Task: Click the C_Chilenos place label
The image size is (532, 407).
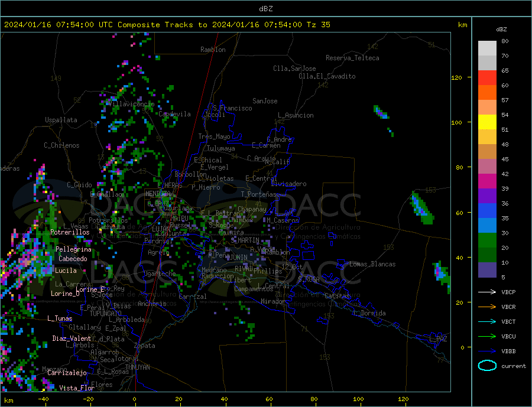Action: [61, 145]
